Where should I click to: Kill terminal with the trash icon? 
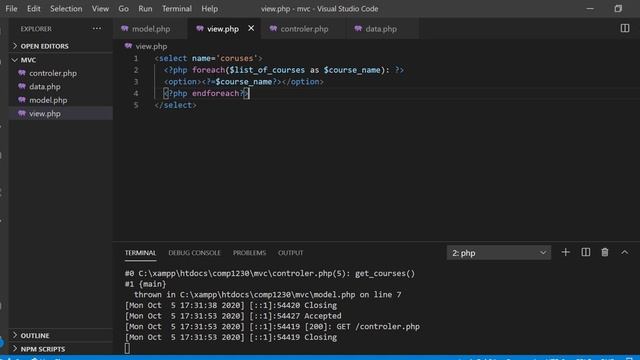click(x=605, y=253)
